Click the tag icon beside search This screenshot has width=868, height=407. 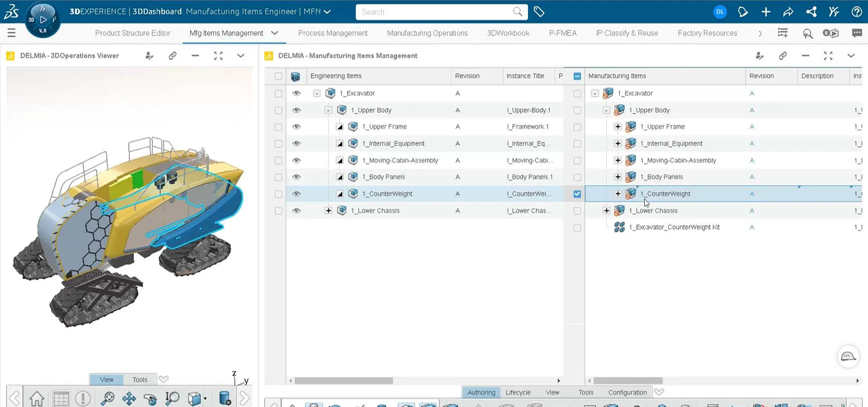(x=539, y=12)
